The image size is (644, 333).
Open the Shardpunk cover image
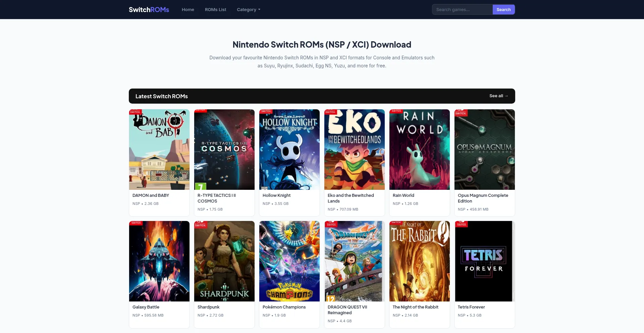coord(224,261)
